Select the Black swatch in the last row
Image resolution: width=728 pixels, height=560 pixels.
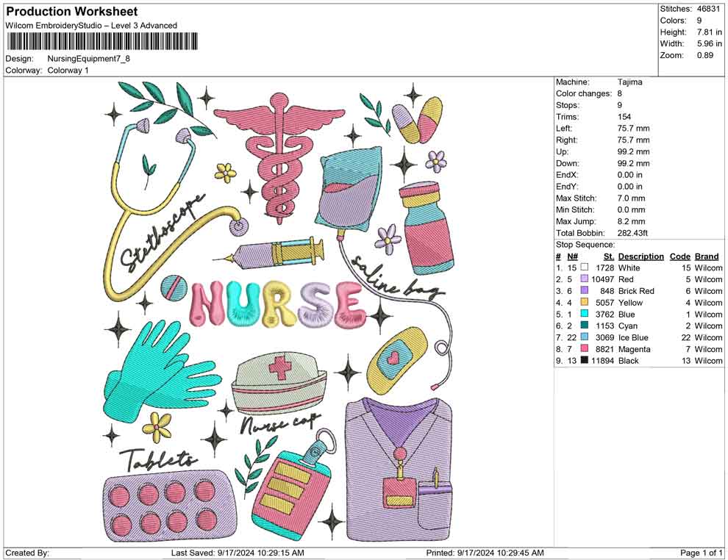click(x=585, y=361)
